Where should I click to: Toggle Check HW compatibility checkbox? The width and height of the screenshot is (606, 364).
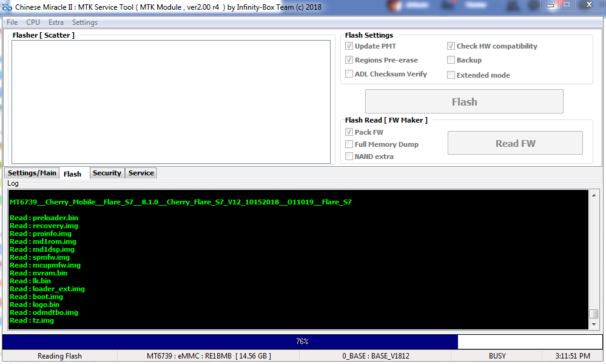pos(451,46)
